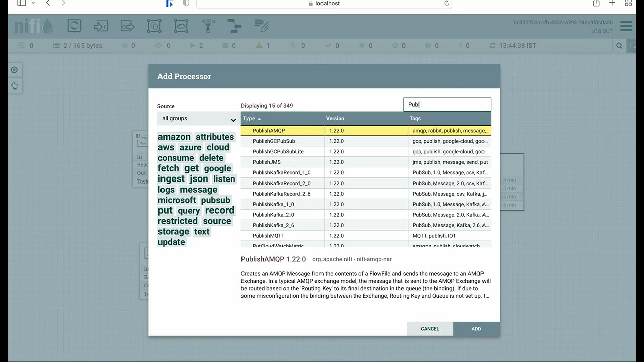Click the localhost address bar
Screen dimensions: 644x362
(324, 3)
